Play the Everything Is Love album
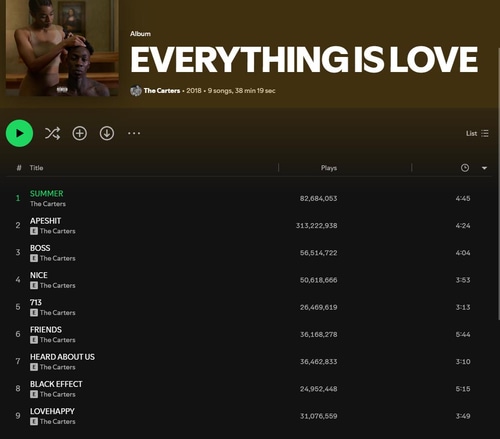 19,133
